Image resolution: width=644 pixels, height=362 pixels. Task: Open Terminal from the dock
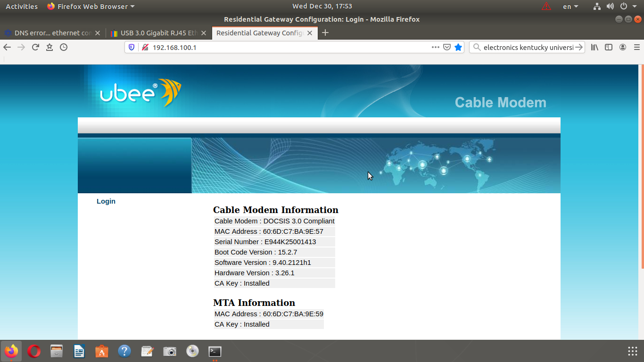[x=215, y=352]
